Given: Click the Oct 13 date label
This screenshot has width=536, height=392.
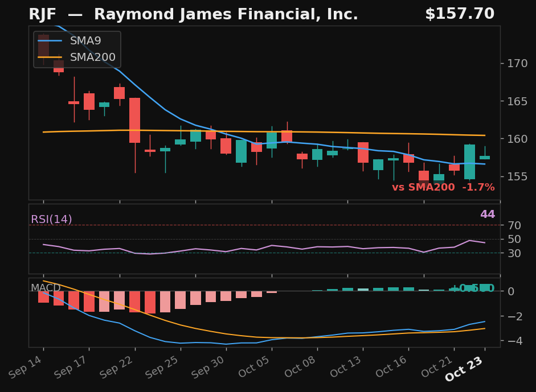Looking at the screenshot, I should pos(345,367).
